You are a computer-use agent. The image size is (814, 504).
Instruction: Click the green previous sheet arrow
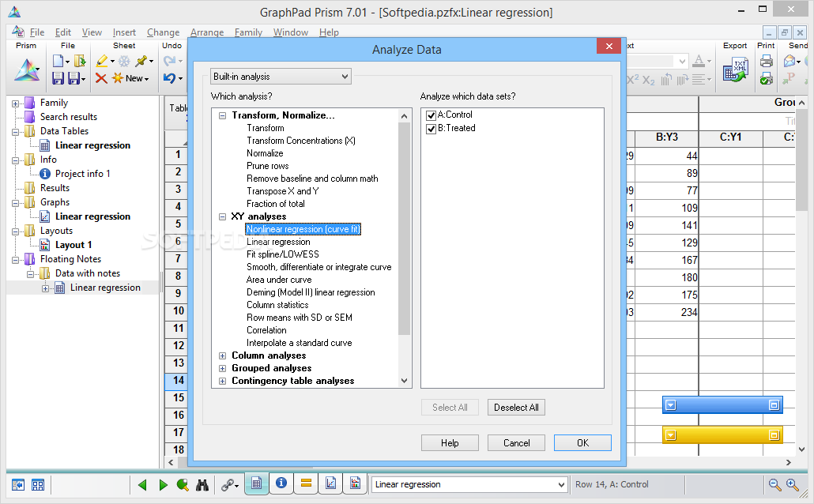pyautogui.click(x=142, y=485)
